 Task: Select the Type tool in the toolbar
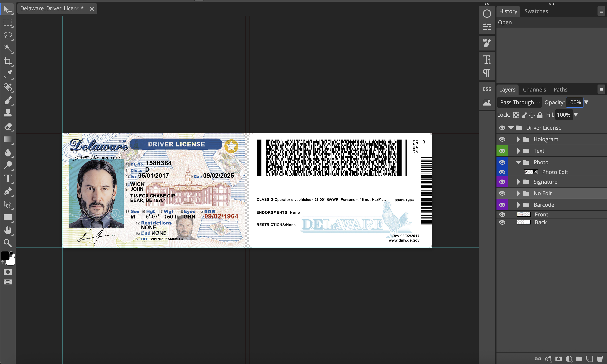[x=8, y=178]
